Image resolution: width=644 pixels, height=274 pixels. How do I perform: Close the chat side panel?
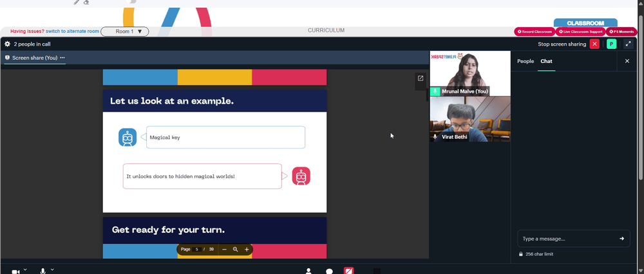coord(627,61)
